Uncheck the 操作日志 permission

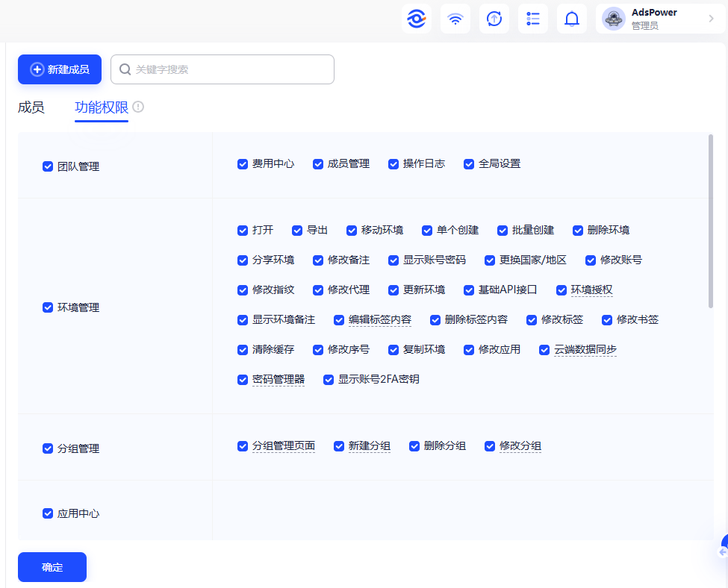tap(393, 164)
